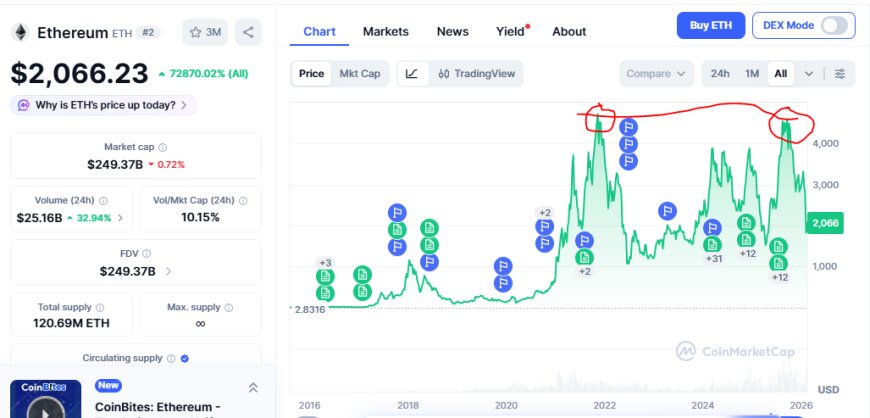Open the Compare dropdown
Image resolution: width=870 pixels, height=418 pixels.
(x=657, y=73)
